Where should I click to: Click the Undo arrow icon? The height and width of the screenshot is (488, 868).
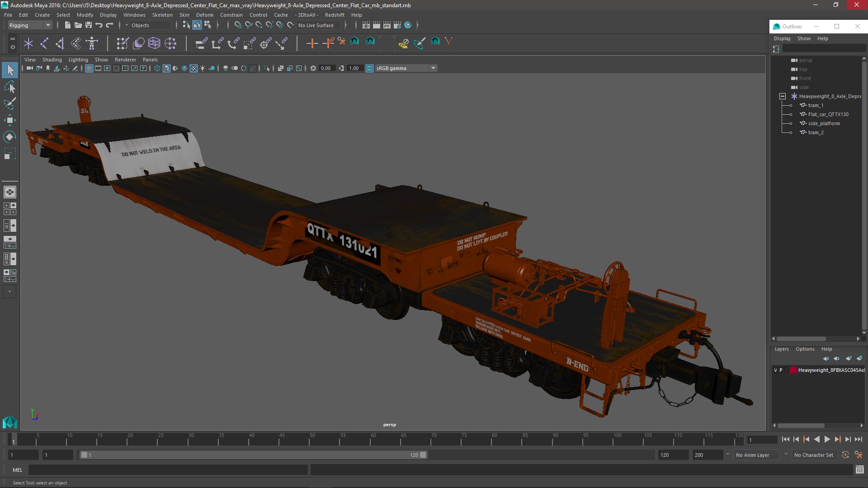pyautogui.click(x=99, y=25)
